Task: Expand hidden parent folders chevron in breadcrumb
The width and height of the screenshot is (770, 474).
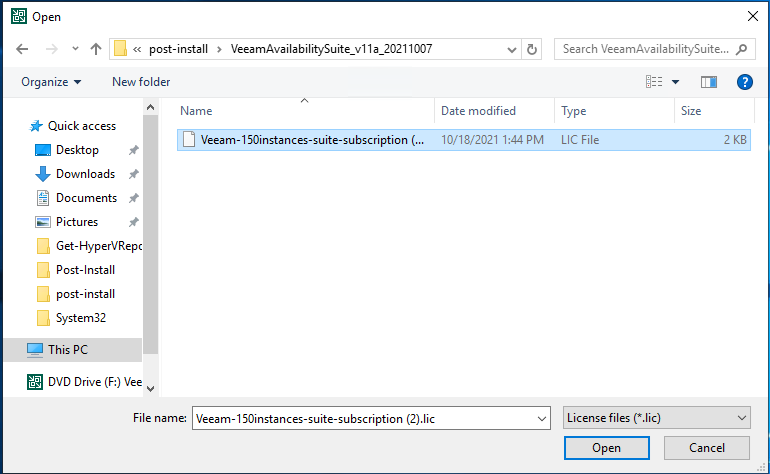Action: pos(137,49)
